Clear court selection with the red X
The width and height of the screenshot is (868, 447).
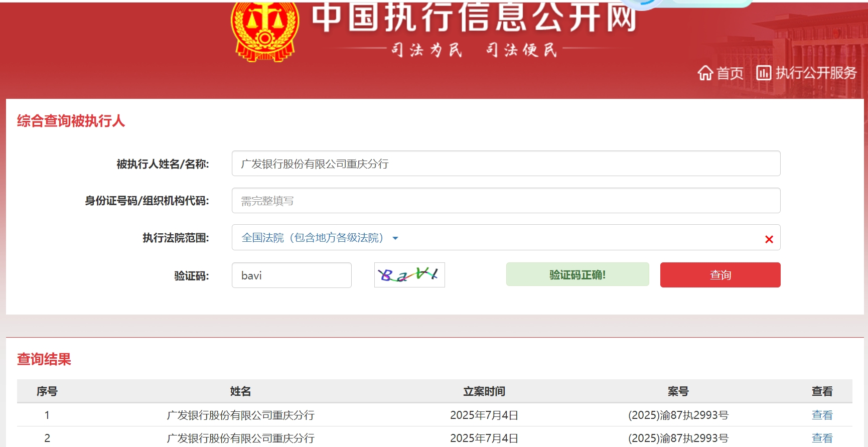tap(769, 239)
